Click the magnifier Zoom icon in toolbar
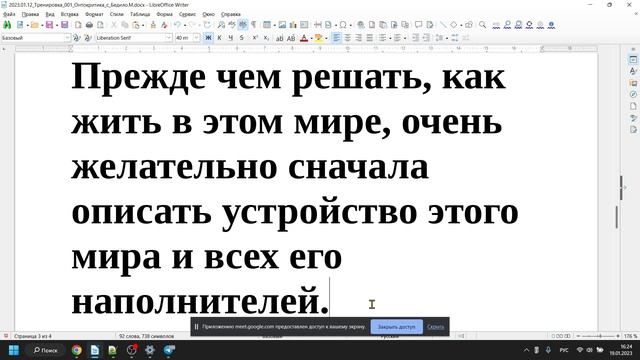The image size is (640, 360). (x=483, y=25)
